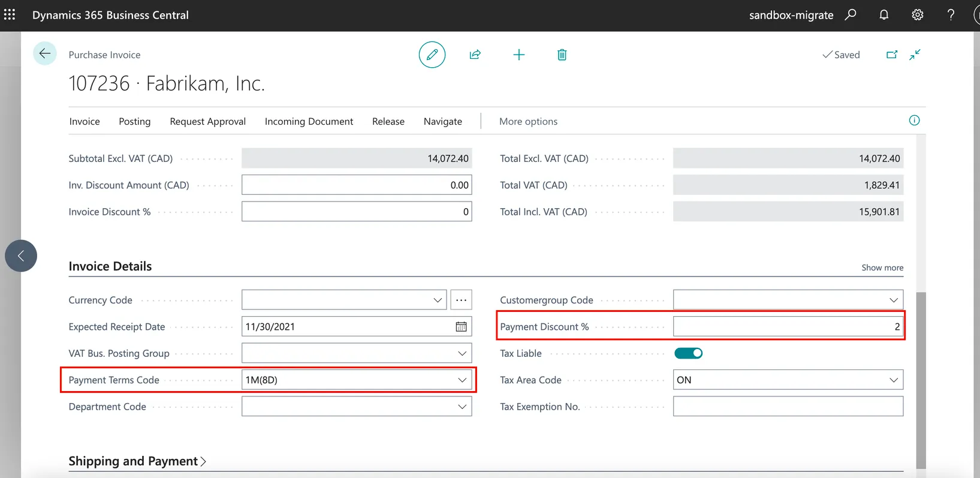Open the Posting menu
The width and height of the screenshot is (980, 478).
[x=135, y=121]
